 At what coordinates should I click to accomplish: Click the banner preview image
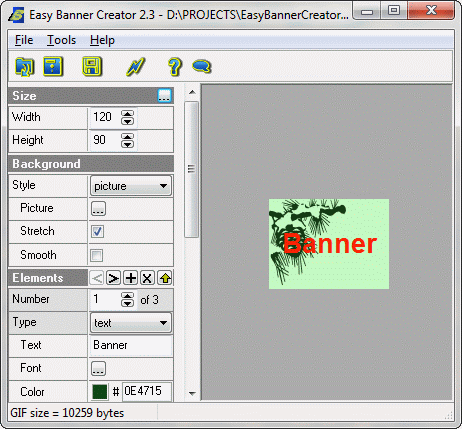[x=329, y=244]
